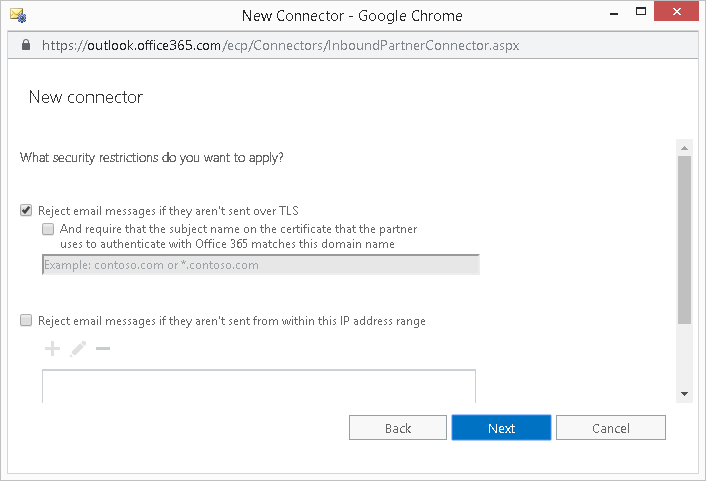Click inside the IP address range list box
The height and width of the screenshot is (481, 706).
point(258,386)
